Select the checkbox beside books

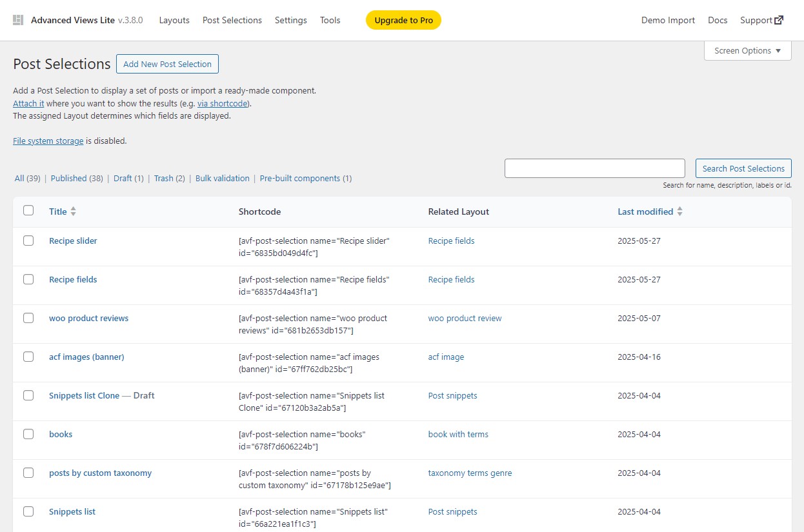(x=28, y=434)
